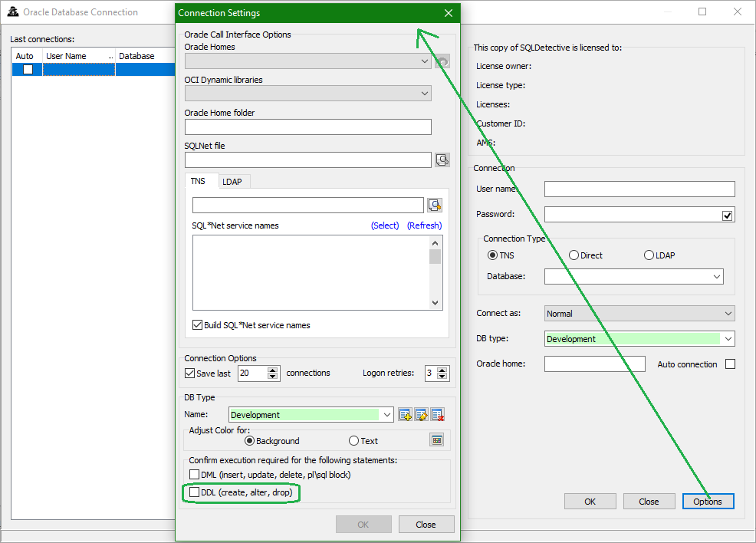The width and height of the screenshot is (756, 543).
Task: Switch to the TNS tab
Action: [x=198, y=181]
